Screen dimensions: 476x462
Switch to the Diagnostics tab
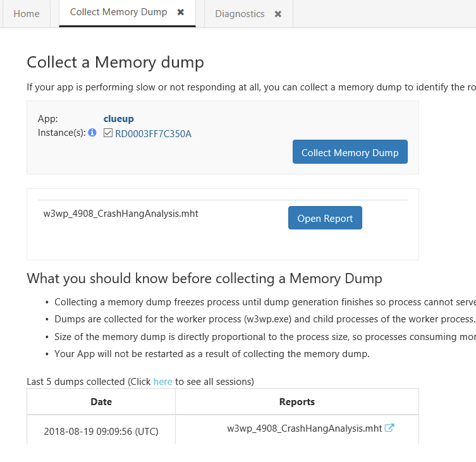pyautogui.click(x=240, y=14)
